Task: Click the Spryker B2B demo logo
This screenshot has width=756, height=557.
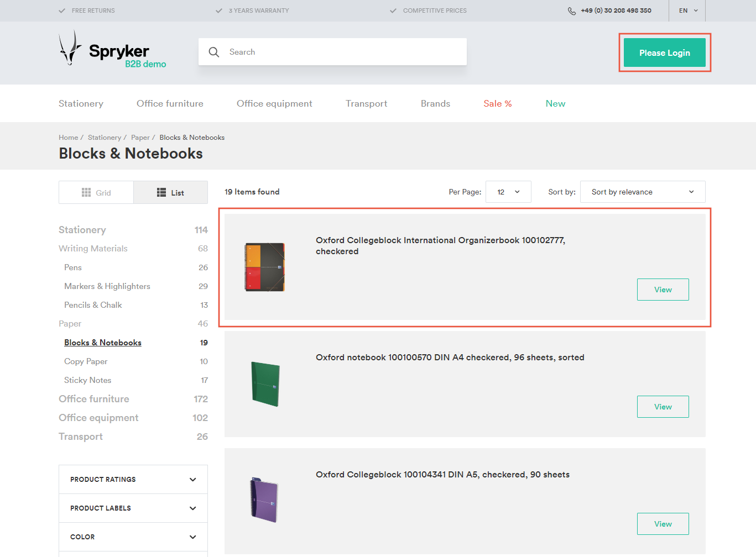Action: click(x=112, y=49)
